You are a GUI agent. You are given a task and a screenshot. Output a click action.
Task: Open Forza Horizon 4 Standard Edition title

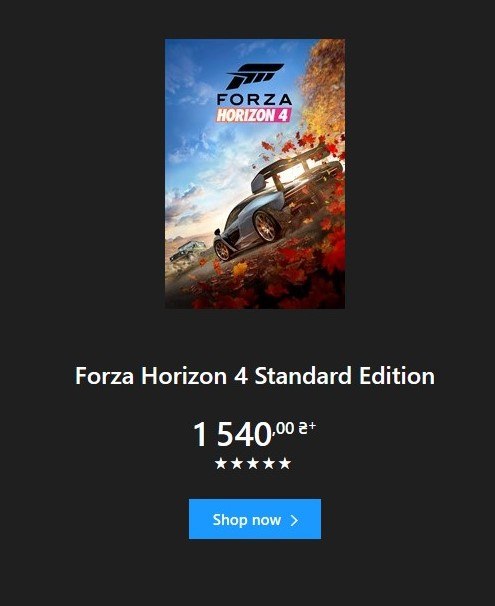pos(255,376)
